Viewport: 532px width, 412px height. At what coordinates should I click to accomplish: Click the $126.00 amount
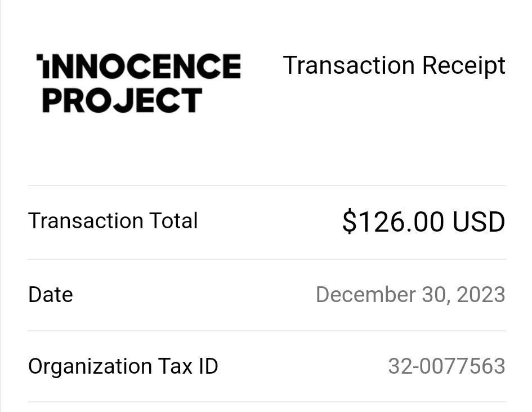(393, 221)
